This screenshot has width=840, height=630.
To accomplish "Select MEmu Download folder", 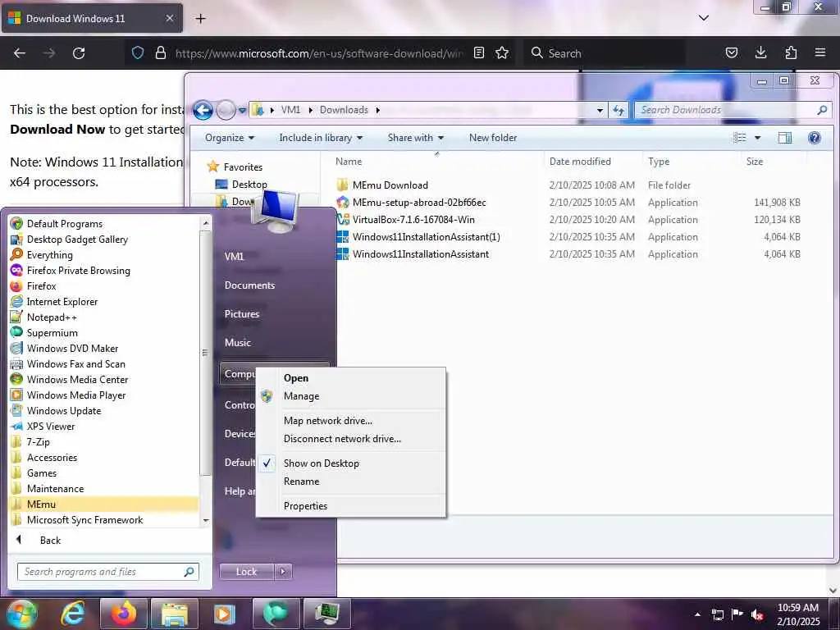I will (x=390, y=185).
